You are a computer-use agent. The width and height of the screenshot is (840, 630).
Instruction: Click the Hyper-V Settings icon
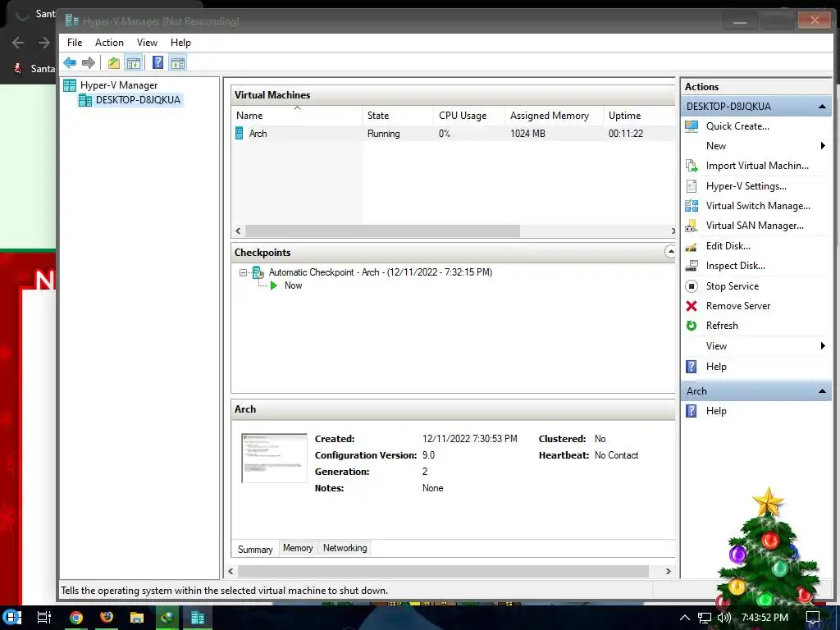coord(692,186)
